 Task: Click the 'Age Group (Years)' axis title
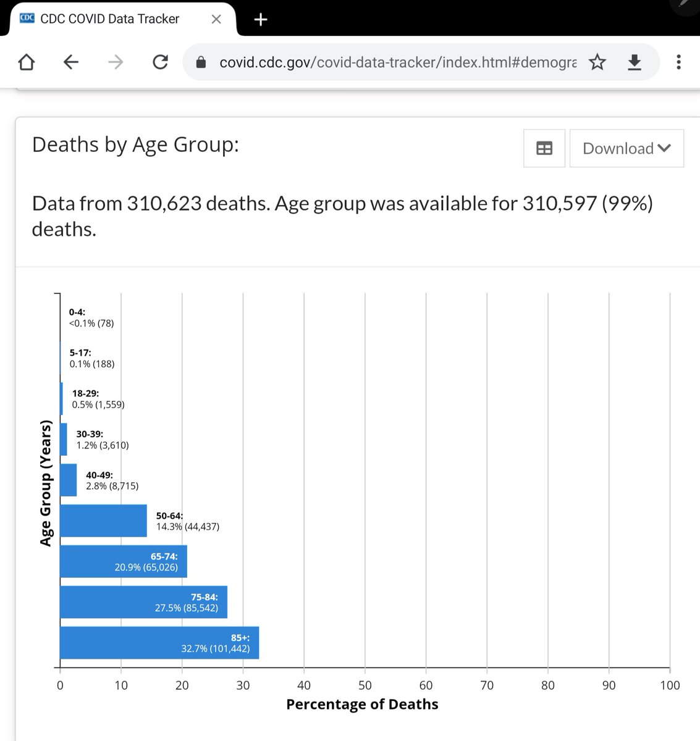(45, 483)
